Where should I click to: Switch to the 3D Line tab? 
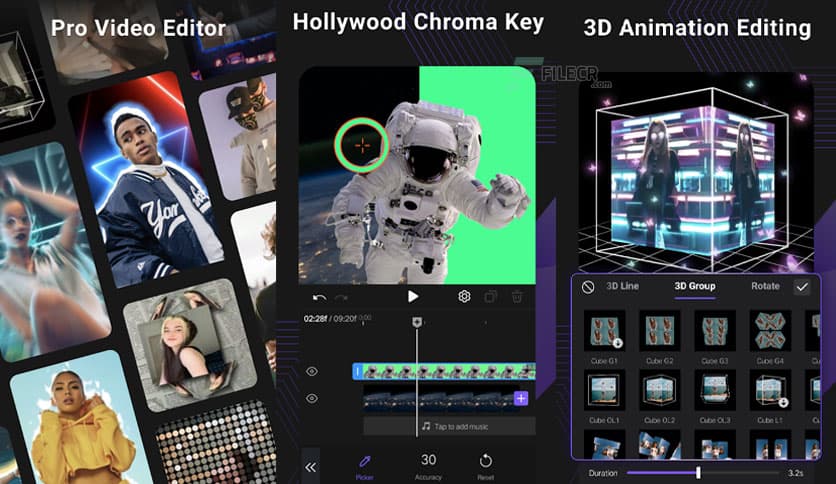click(622, 286)
